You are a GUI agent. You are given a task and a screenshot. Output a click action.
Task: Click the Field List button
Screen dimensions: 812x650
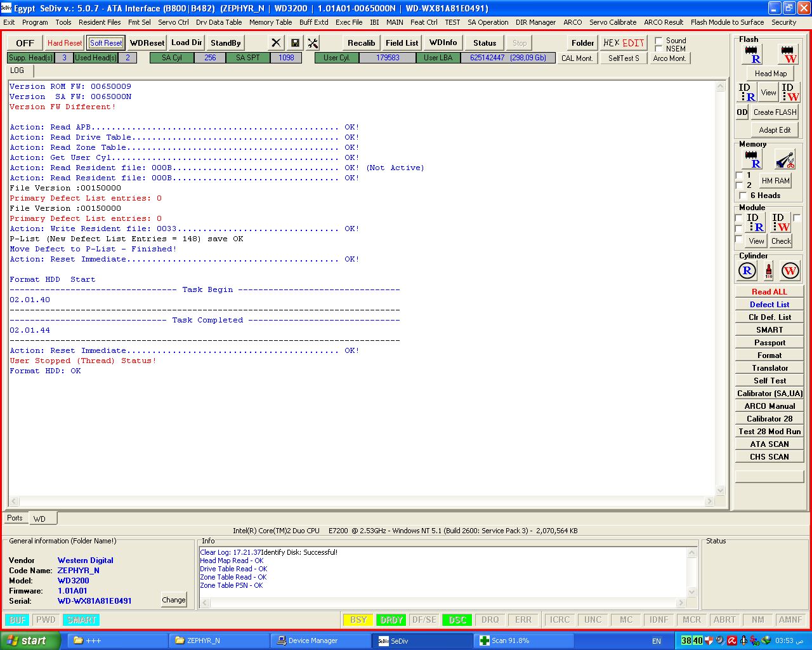coord(402,43)
